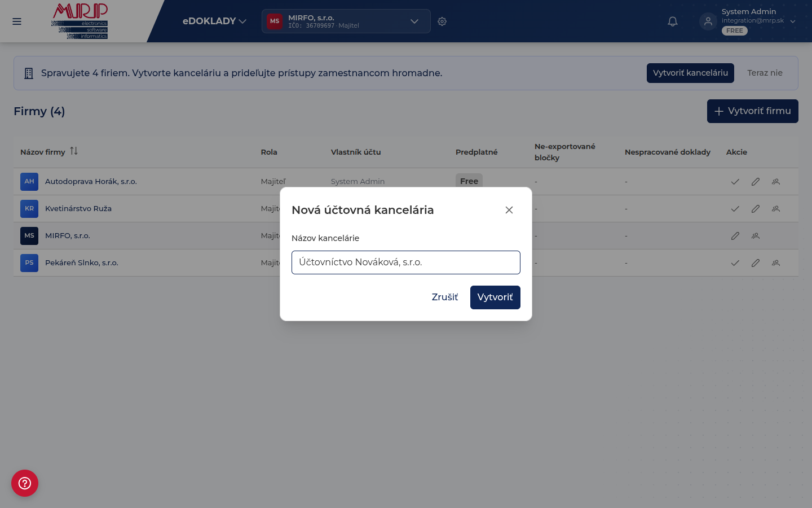Click the building icon in banner

pyautogui.click(x=29, y=73)
